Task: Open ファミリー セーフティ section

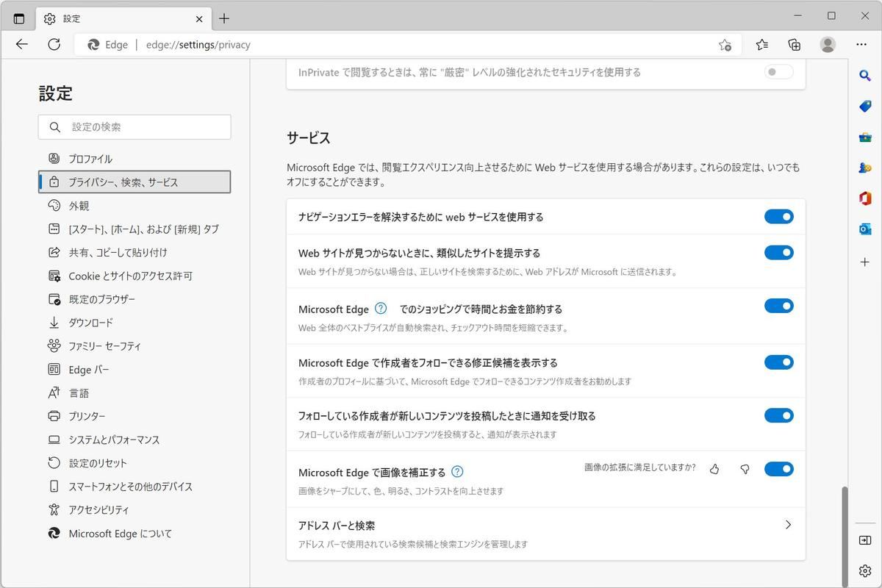Action: click(135, 346)
